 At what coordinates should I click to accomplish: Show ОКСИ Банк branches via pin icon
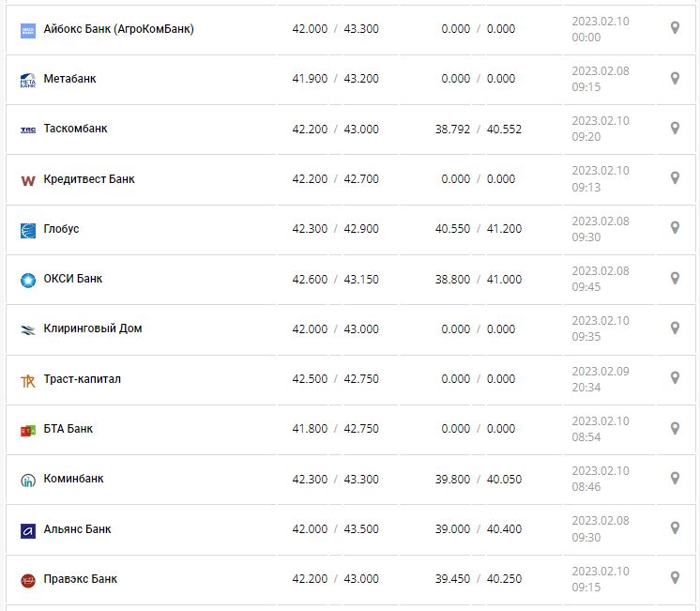coord(675,279)
